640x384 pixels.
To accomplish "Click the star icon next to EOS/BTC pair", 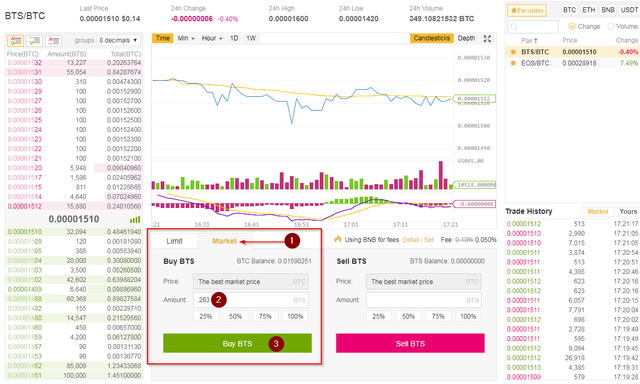I will pos(513,63).
